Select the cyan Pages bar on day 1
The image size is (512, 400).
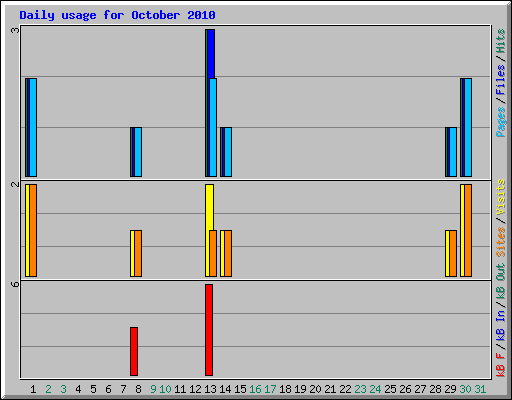tap(33, 127)
